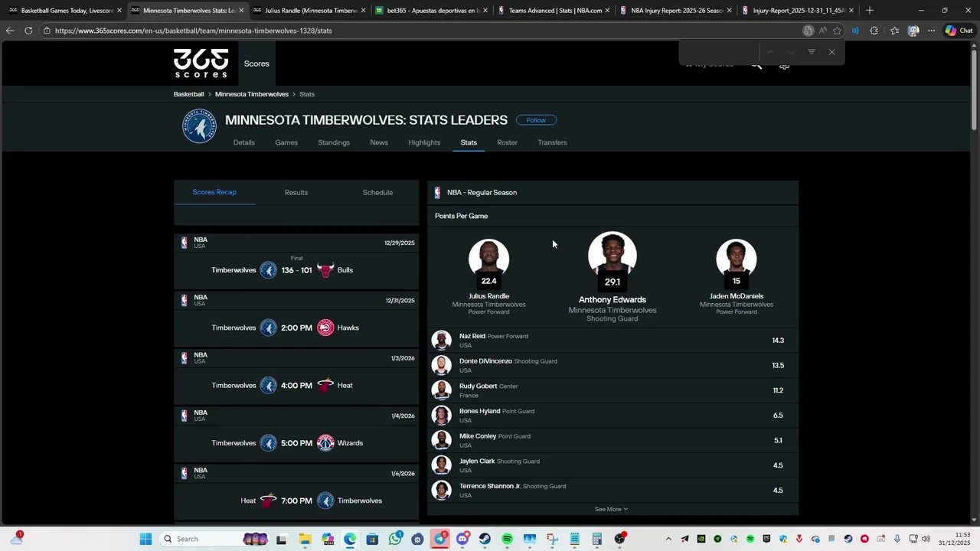Screen dimensions: 980x551
Task: Open the Roster tab
Action: [507, 142]
